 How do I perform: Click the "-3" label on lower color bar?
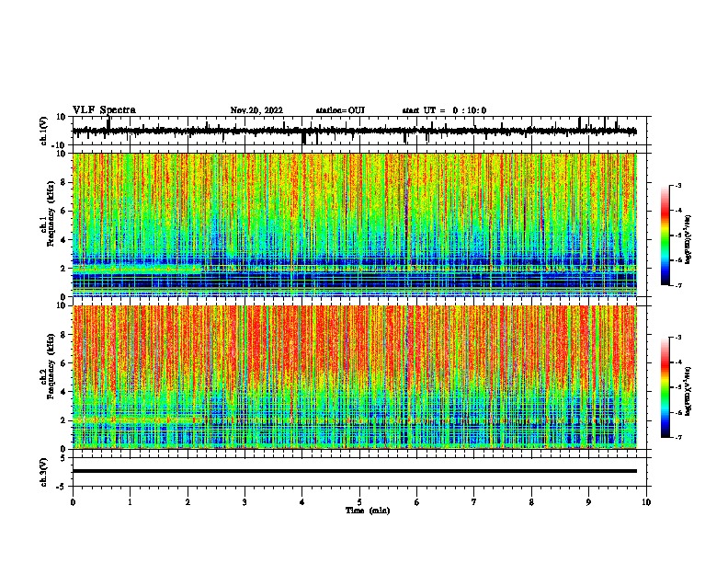[677, 338]
